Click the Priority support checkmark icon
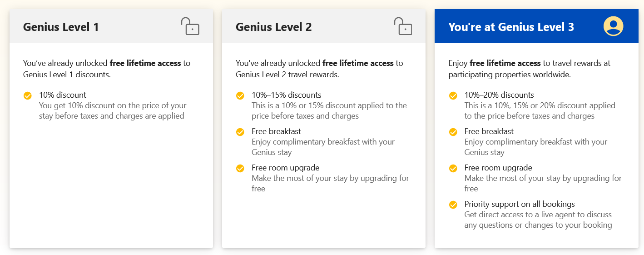Viewport: 644px width, 255px height. [x=453, y=205]
